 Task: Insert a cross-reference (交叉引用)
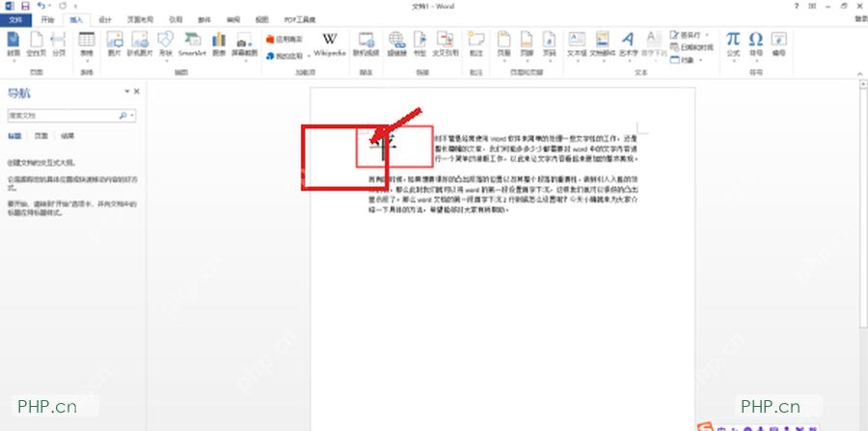(445, 44)
